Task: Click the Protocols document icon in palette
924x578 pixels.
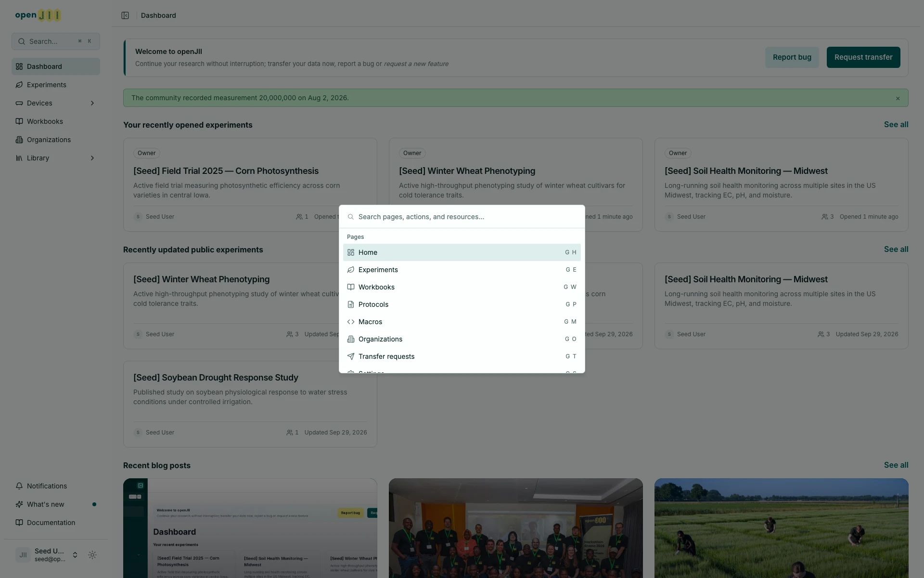Action: click(351, 304)
